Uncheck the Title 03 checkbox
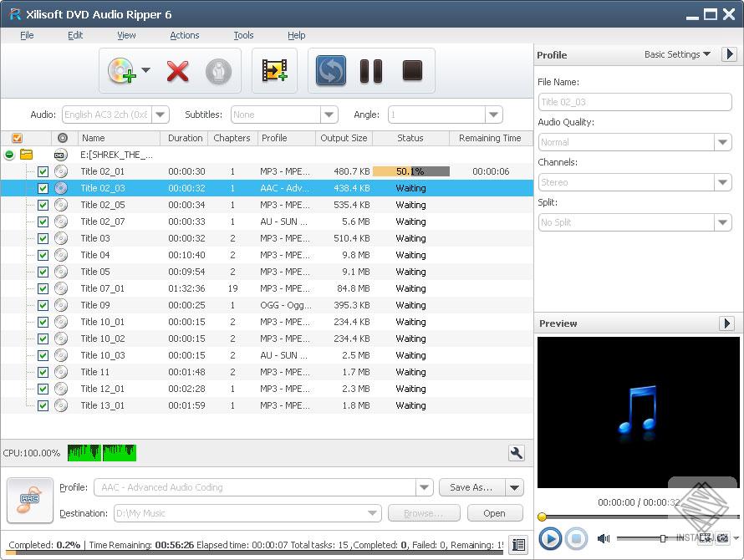 (43, 238)
